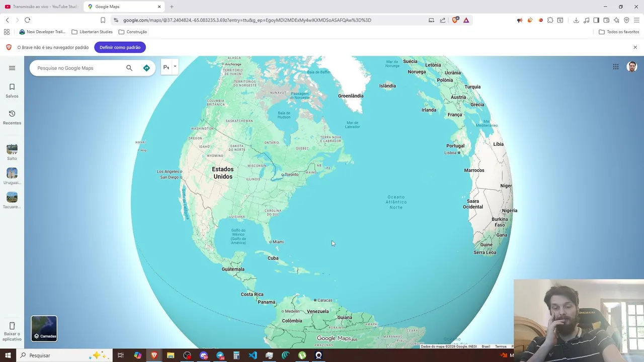
Task: Open Brave main menu
Action: coord(636,20)
